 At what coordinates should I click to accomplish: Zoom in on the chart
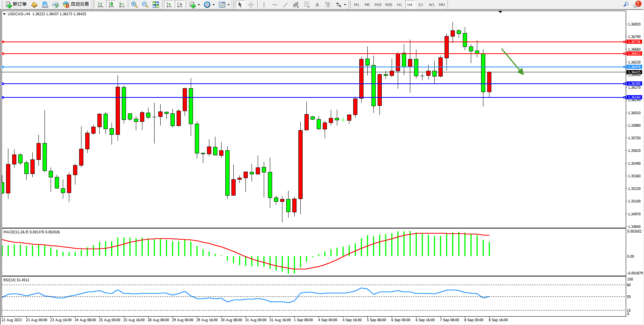pyautogui.click(x=134, y=5)
